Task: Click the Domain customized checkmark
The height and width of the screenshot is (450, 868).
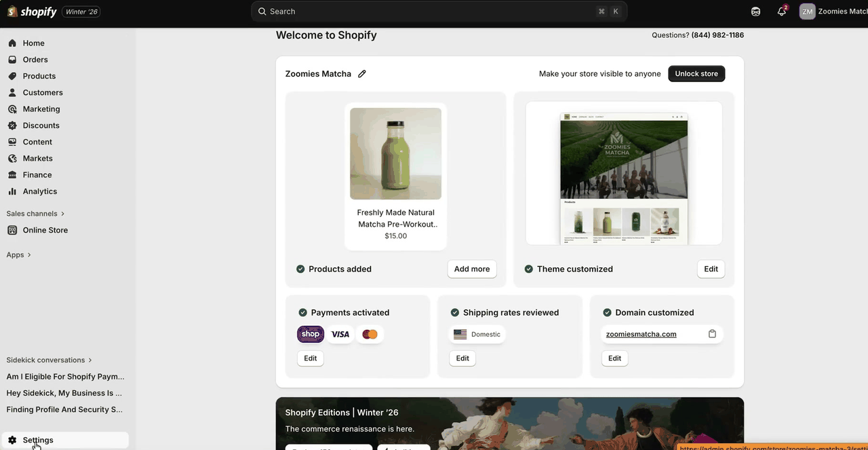Action: pyautogui.click(x=608, y=313)
